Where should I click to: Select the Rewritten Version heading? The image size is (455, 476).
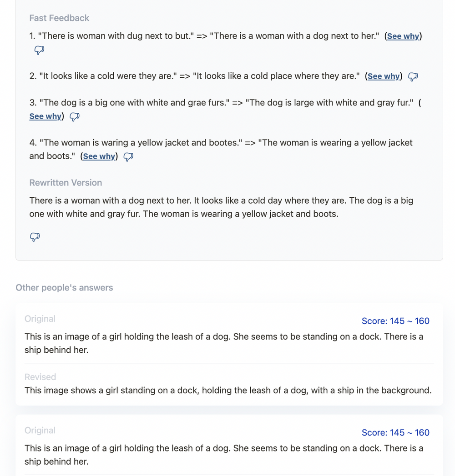coord(66,182)
